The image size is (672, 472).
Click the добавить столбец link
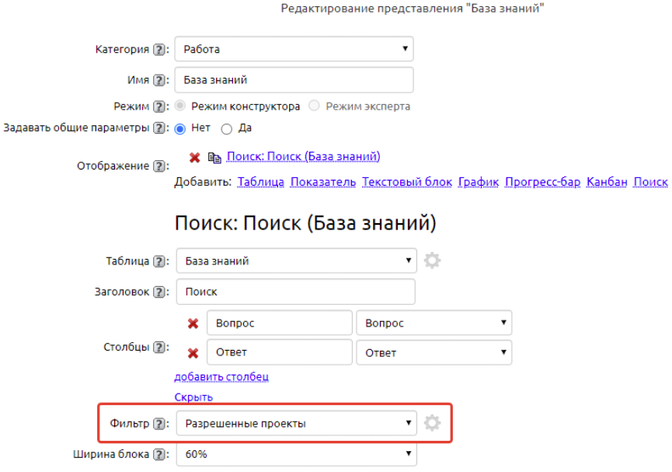click(x=221, y=377)
